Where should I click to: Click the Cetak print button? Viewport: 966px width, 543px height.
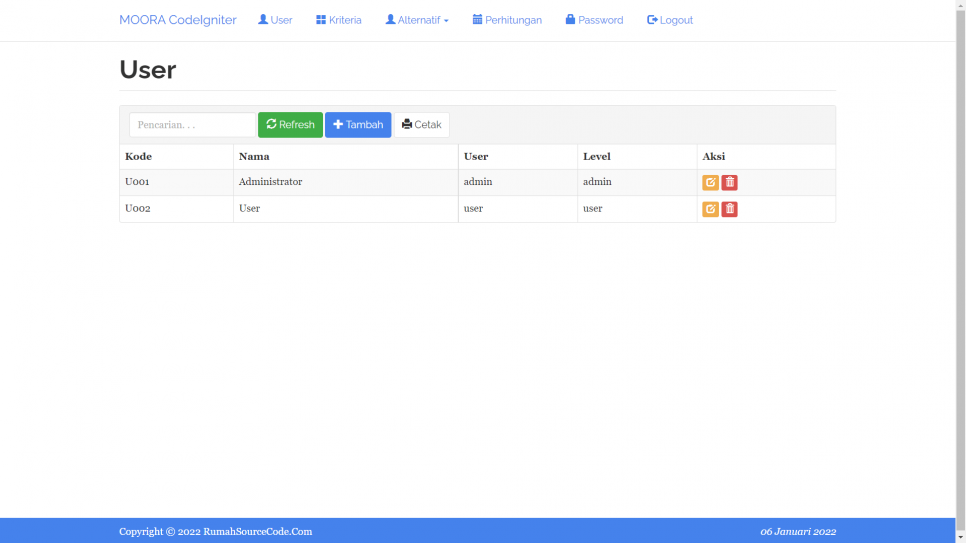coord(422,125)
